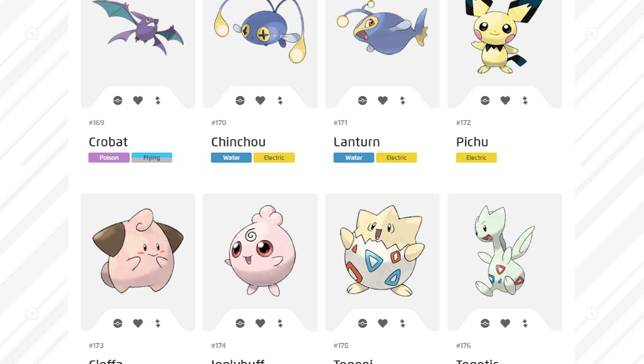Favorite Lanturn with the heart icon
Screen dimensions: 644x364
pyautogui.click(x=383, y=100)
